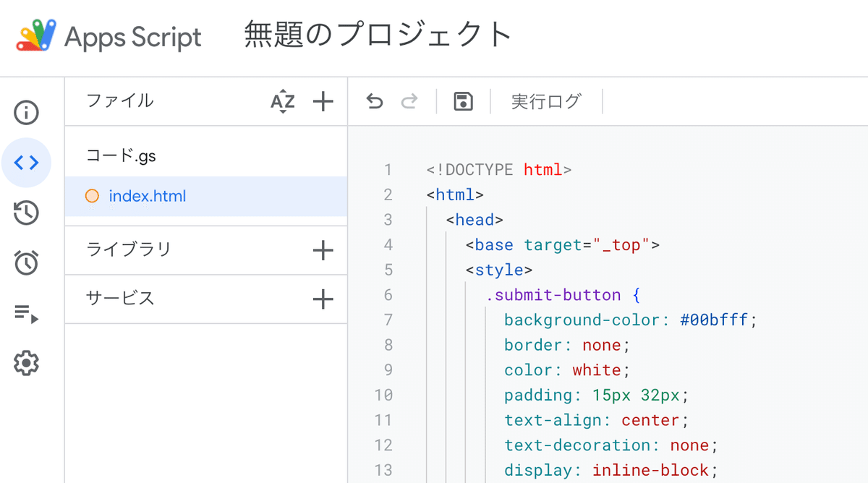Add a library with ライブラリ plus

coord(323,250)
